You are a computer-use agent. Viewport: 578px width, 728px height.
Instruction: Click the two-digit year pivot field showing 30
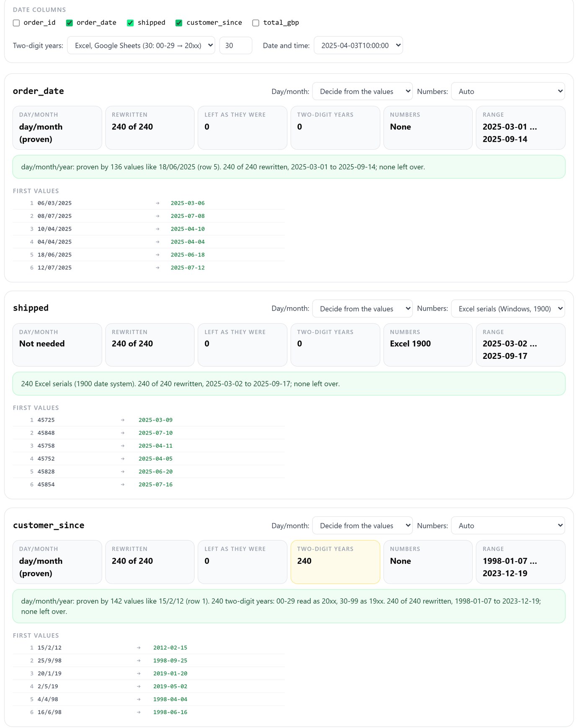tap(236, 46)
